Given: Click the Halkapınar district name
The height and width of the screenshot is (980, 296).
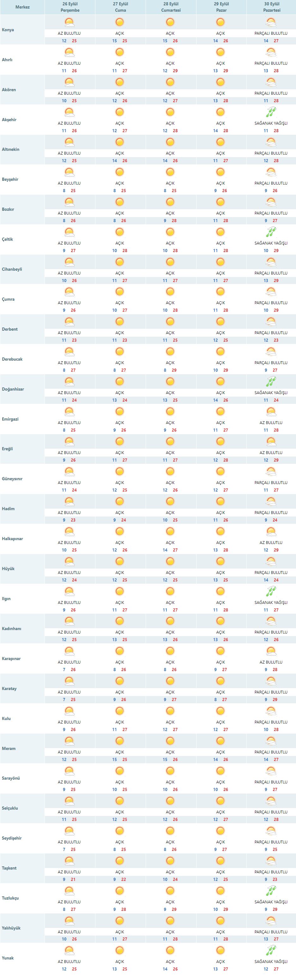Looking at the screenshot, I should pyautogui.click(x=12, y=539).
